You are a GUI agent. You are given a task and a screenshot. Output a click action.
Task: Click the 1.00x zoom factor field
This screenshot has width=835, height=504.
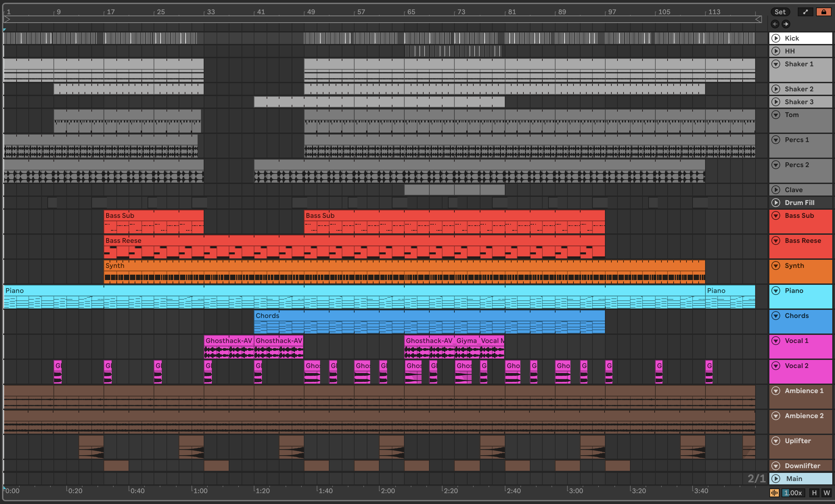pyautogui.click(x=793, y=493)
